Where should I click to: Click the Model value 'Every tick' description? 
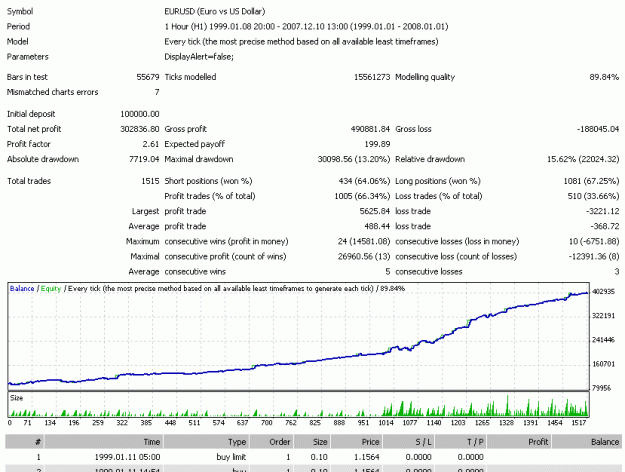[301, 42]
